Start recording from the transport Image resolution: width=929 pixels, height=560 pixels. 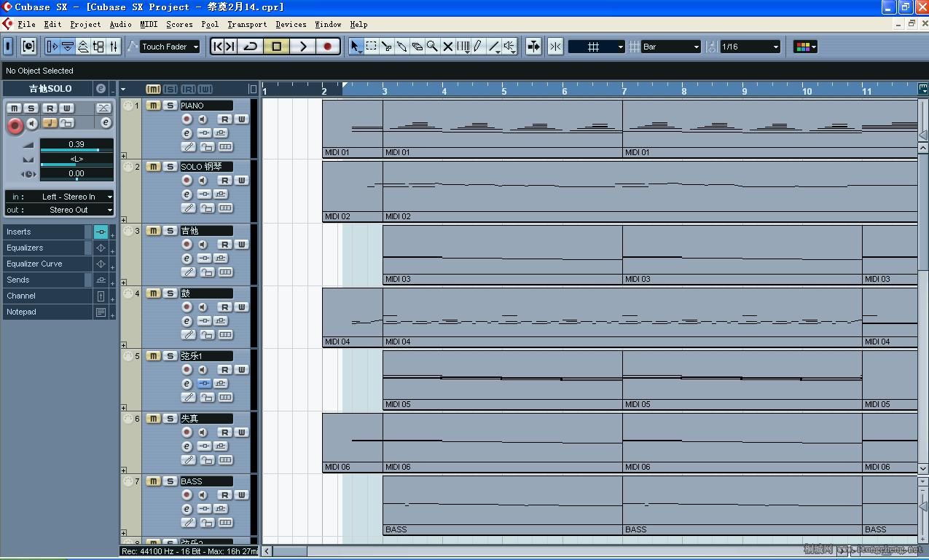[327, 47]
